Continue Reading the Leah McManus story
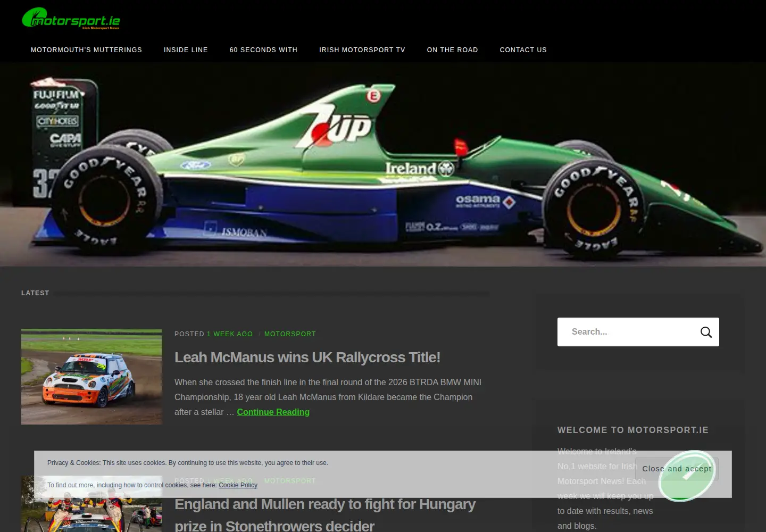The height and width of the screenshot is (532, 766). (273, 412)
